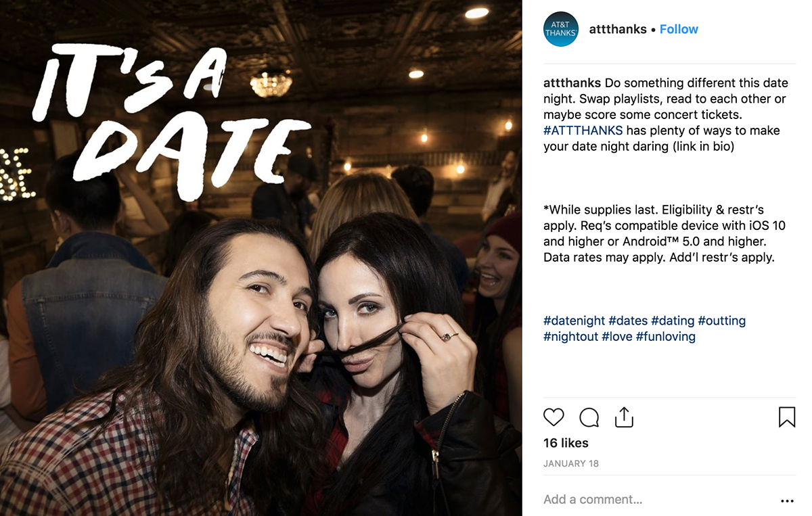View the 16 likes list

pyautogui.click(x=566, y=443)
